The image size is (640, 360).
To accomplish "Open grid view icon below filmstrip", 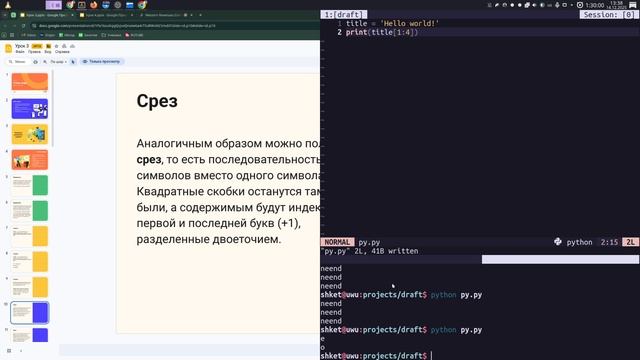I will pos(9,351).
